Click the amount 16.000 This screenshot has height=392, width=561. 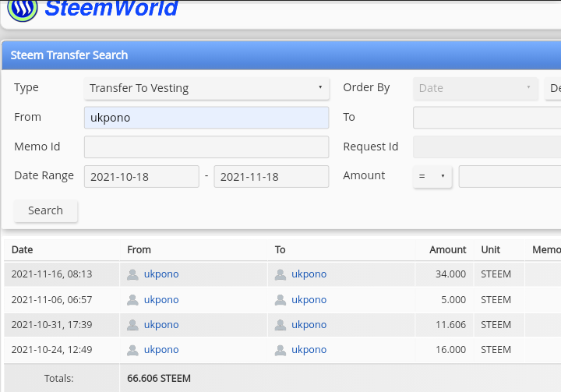click(451, 350)
